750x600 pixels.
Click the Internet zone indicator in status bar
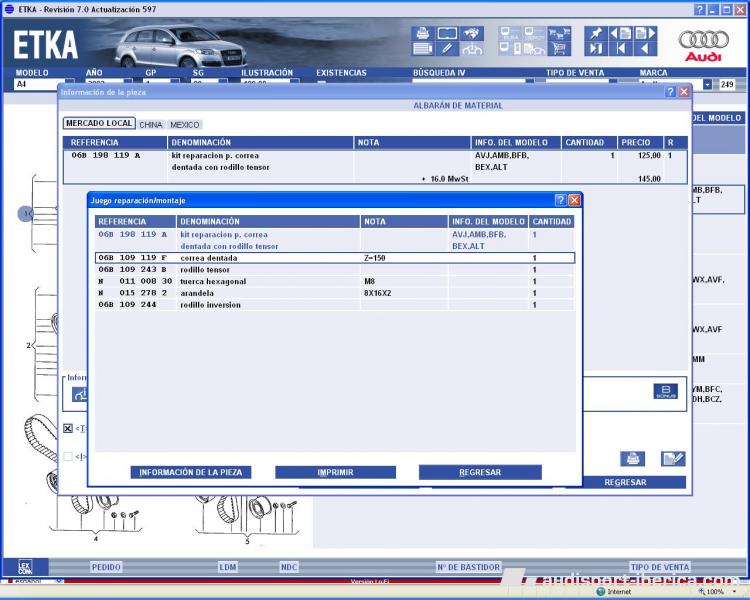(x=614, y=592)
